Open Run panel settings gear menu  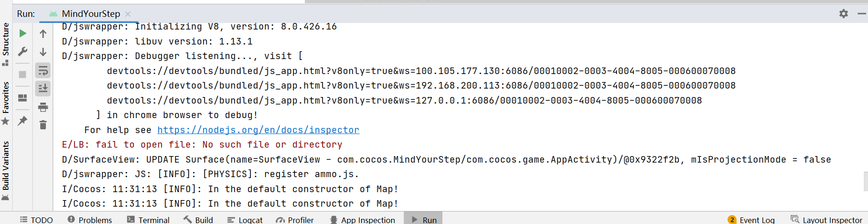coord(843,14)
